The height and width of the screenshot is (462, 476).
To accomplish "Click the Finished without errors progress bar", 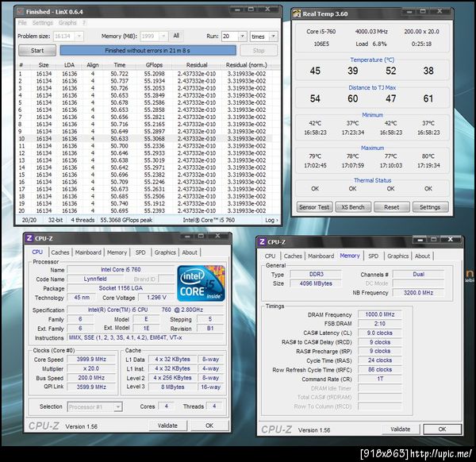I will [x=148, y=51].
